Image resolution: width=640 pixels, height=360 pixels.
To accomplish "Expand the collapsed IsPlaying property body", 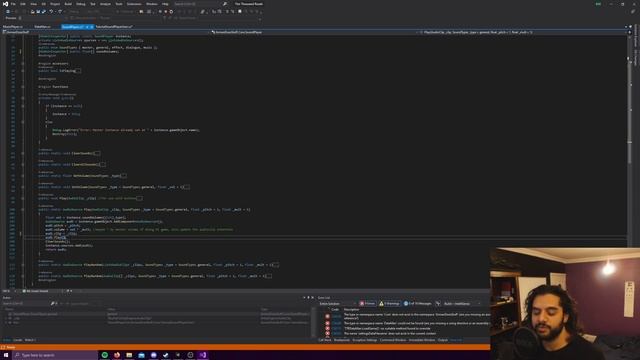I will tap(78, 71).
